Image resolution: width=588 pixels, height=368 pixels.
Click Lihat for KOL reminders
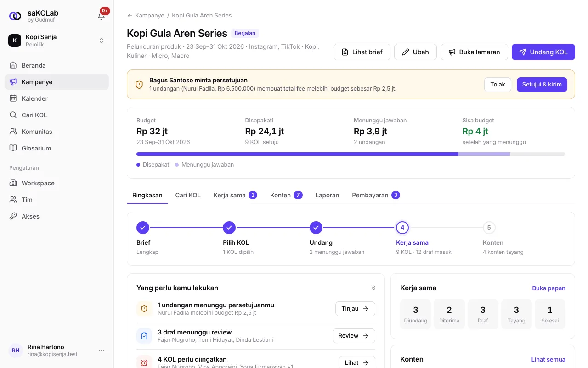point(357,362)
